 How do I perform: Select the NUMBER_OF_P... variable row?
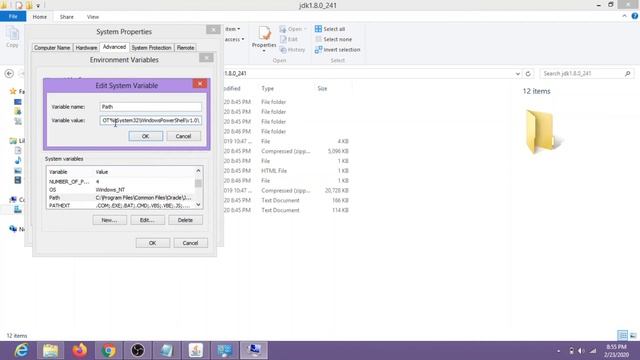pos(121,182)
